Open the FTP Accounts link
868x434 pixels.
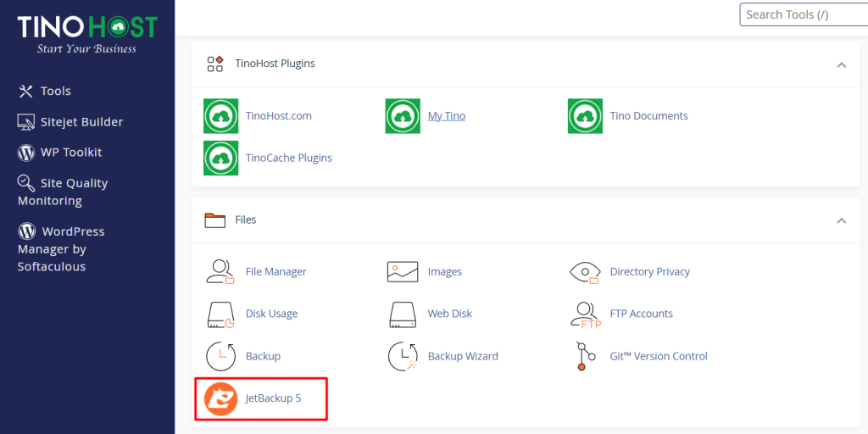click(x=641, y=314)
